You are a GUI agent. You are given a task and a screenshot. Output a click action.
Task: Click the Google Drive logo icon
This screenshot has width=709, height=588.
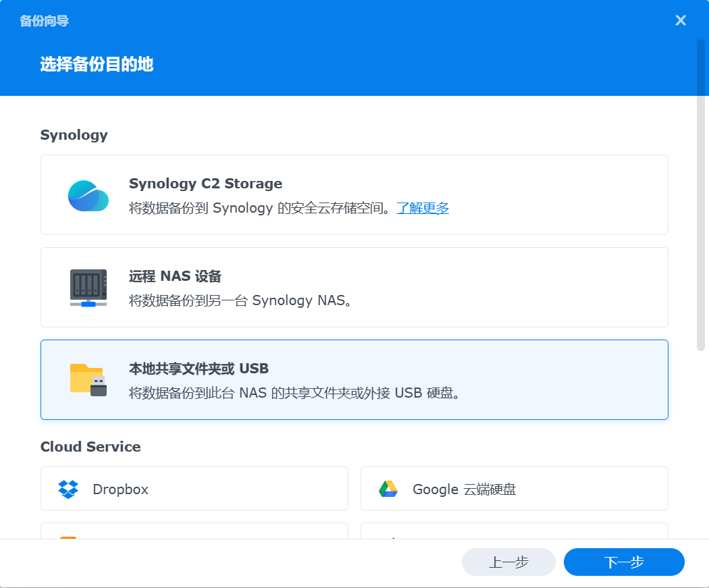388,489
